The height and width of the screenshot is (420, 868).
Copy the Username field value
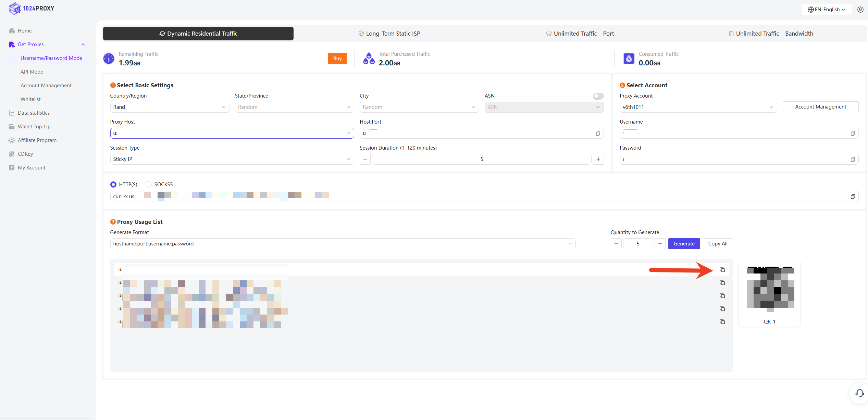click(853, 133)
